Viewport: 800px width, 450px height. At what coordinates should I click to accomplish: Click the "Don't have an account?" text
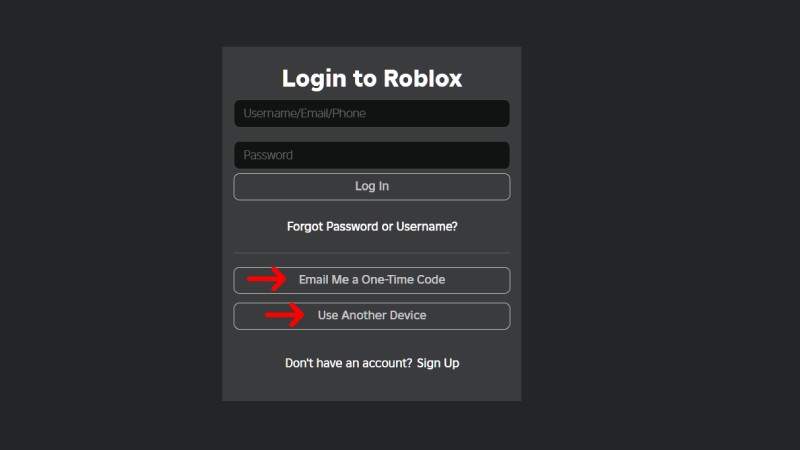pyautogui.click(x=348, y=363)
